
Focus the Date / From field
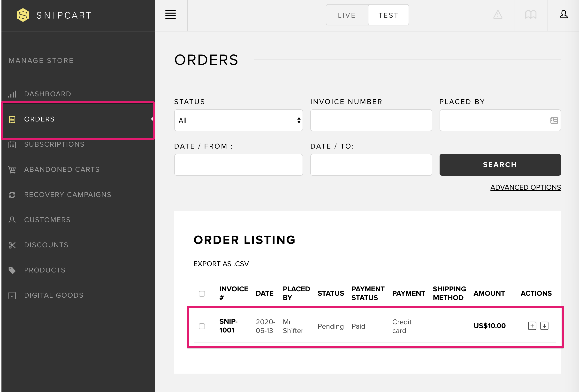click(238, 165)
